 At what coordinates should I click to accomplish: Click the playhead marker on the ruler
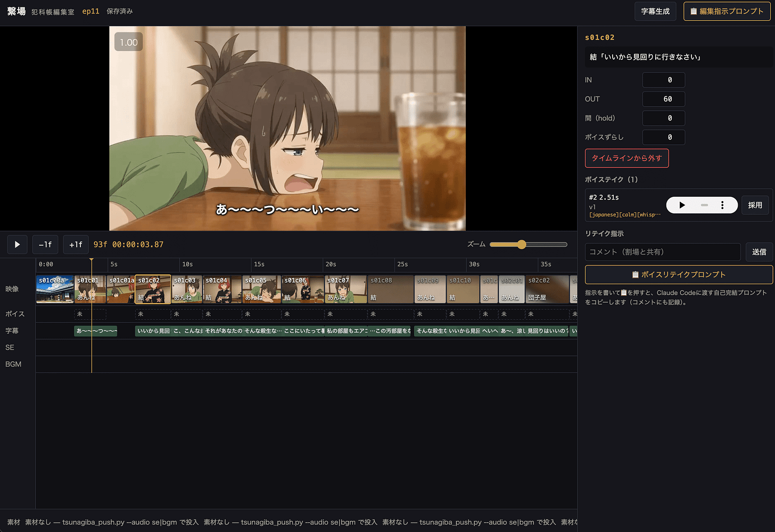click(x=92, y=260)
